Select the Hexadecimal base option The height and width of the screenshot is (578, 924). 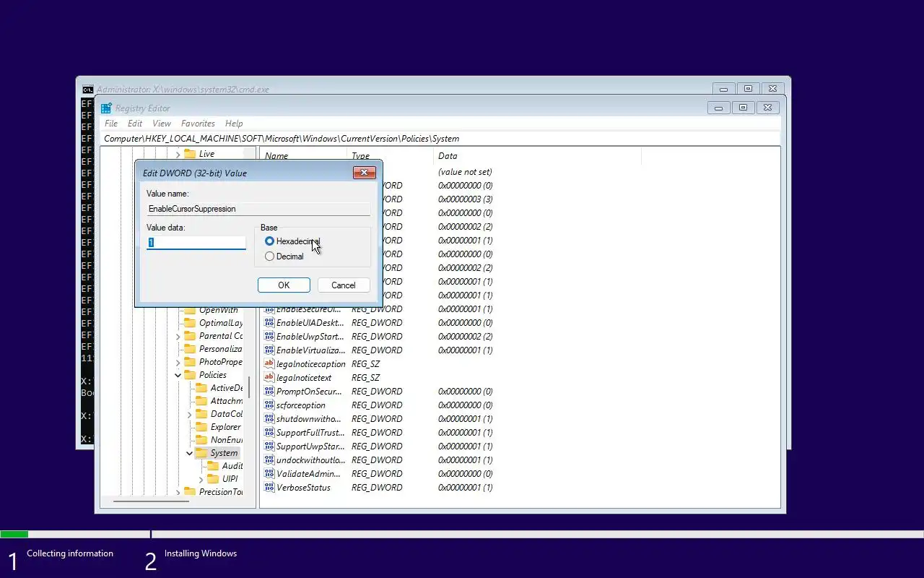click(292, 241)
